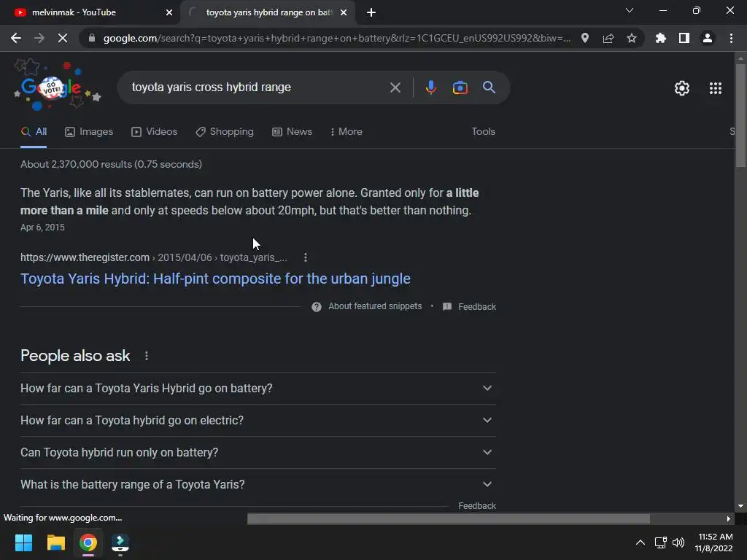Switch to the melvinmak - YouTube tab
The width and height of the screenshot is (747, 560).
pos(90,12)
